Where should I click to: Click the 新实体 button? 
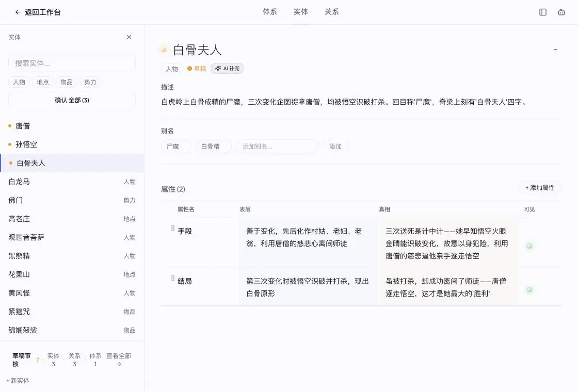point(18,381)
